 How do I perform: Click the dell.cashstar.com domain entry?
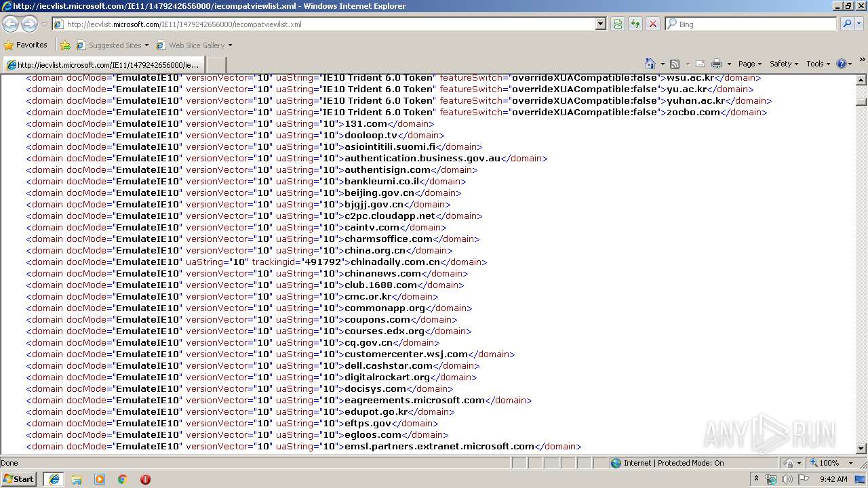pos(389,365)
